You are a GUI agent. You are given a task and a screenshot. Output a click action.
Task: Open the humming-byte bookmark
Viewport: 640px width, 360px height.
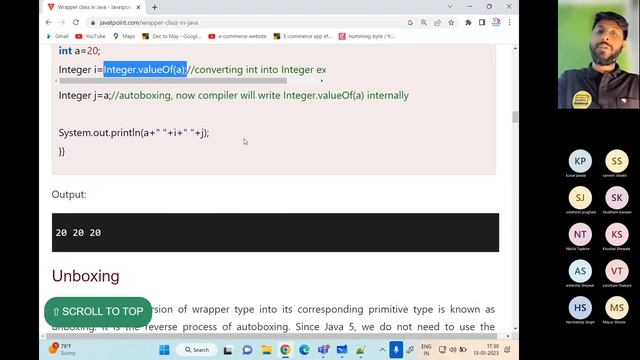click(x=367, y=36)
